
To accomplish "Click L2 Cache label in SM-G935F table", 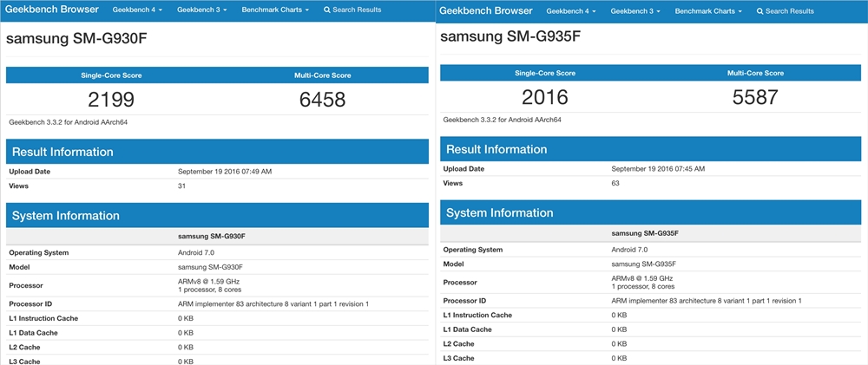I will click(459, 344).
